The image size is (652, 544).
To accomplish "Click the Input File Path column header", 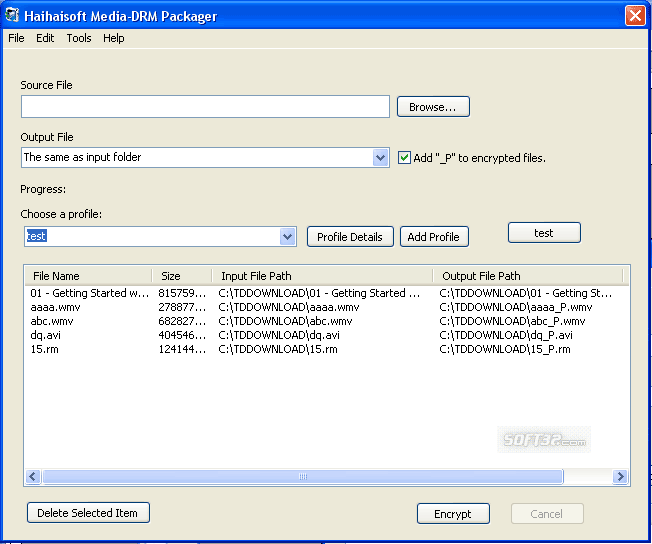I will 322,276.
